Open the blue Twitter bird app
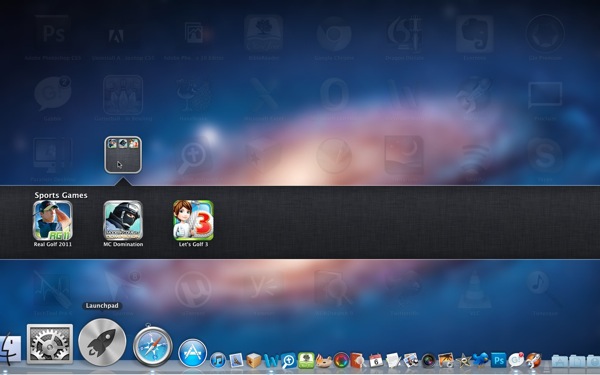 tap(481, 360)
